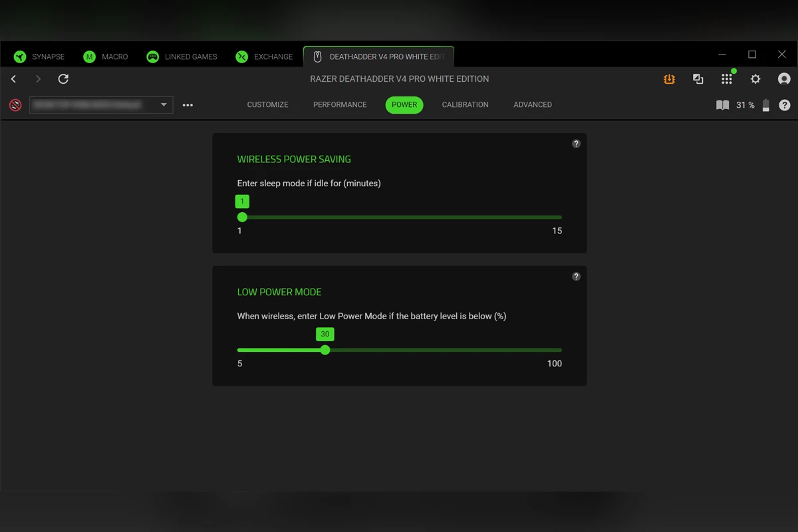Click the sleep slider track near 15
The height and width of the screenshot is (532, 798).
click(x=557, y=217)
